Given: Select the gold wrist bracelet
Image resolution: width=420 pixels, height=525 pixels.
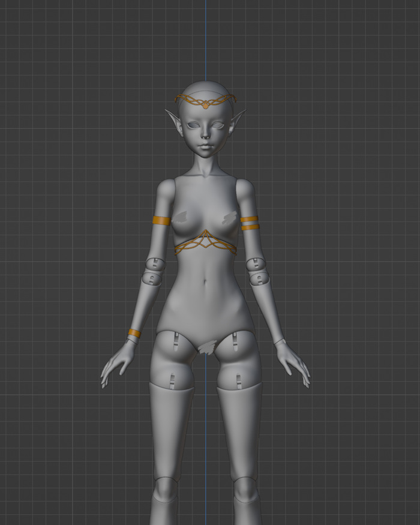Looking at the screenshot, I should pos(134,333).
